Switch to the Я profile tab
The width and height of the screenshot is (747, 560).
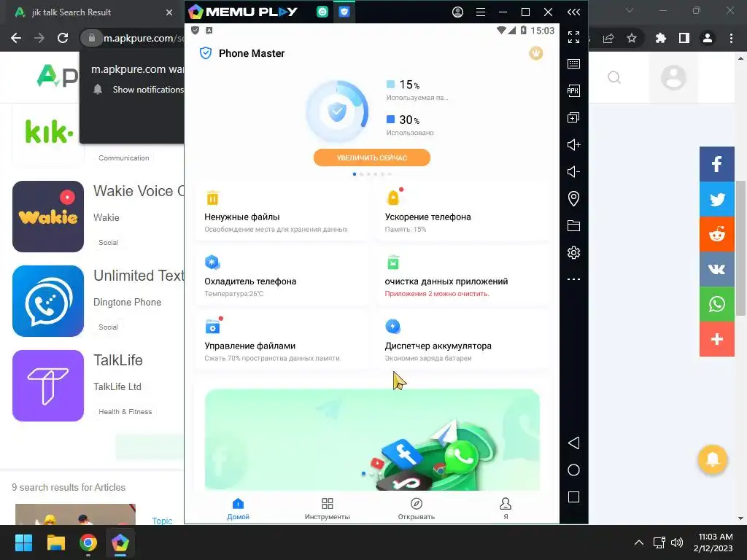click(506, 508)
